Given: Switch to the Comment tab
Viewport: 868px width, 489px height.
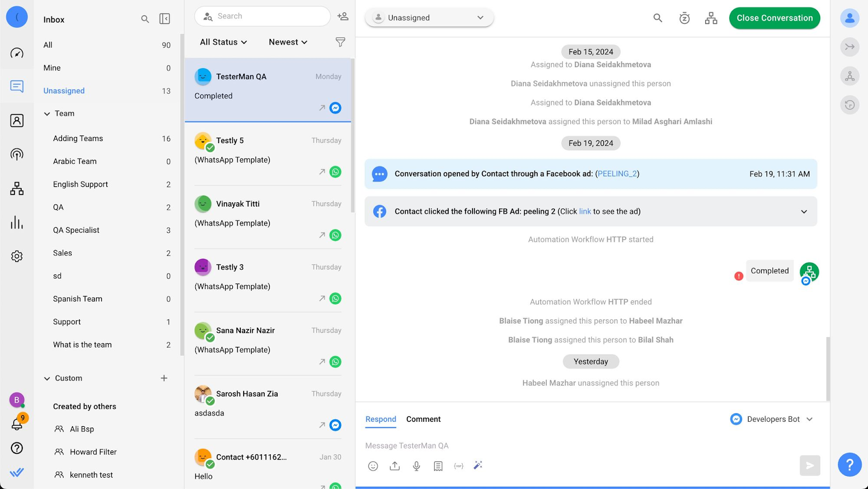Looking at the screenshot, I should click(423, 419).
